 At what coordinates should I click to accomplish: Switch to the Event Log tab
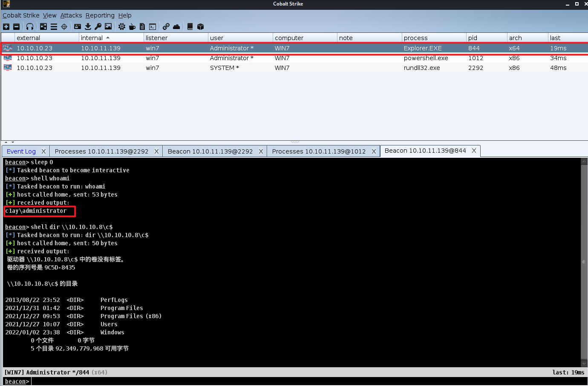21,151
